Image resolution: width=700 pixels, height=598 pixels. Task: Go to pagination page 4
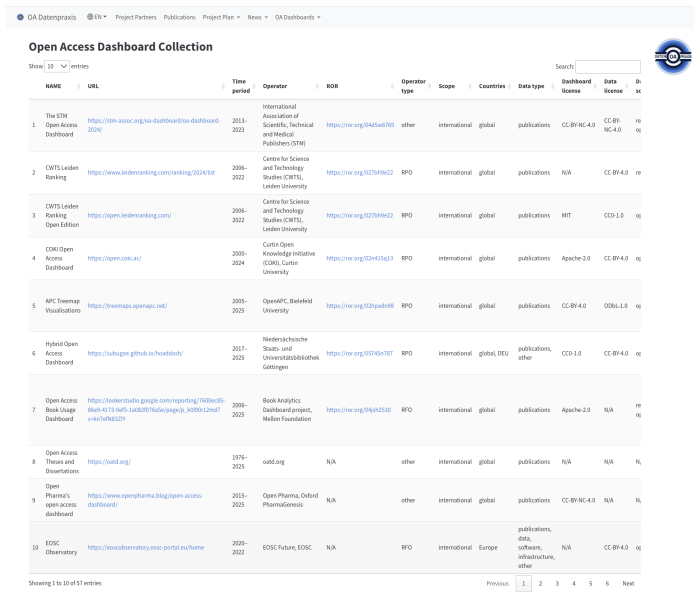coord(574,584)
